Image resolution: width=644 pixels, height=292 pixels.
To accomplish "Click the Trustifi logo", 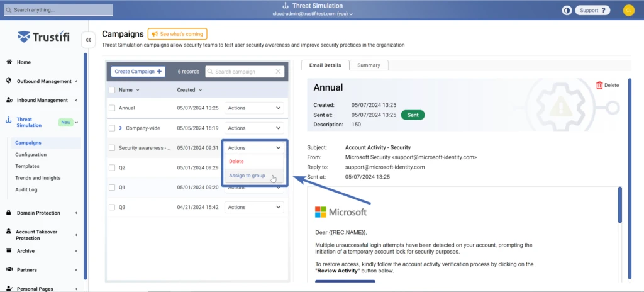I will click(43, 37).
